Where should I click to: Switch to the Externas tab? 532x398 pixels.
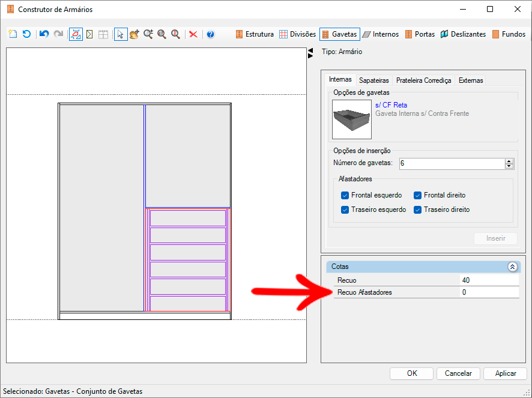(471, 80)
